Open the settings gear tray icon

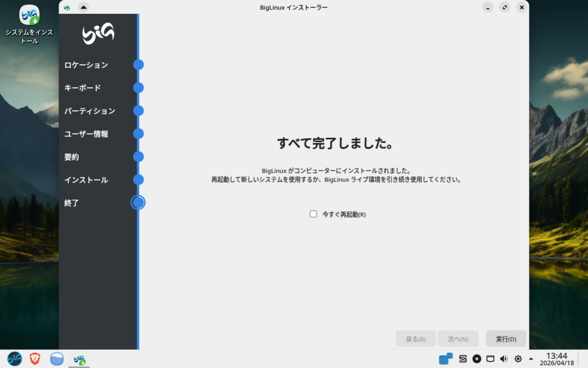pyautogui.click(x=518, y=359)
